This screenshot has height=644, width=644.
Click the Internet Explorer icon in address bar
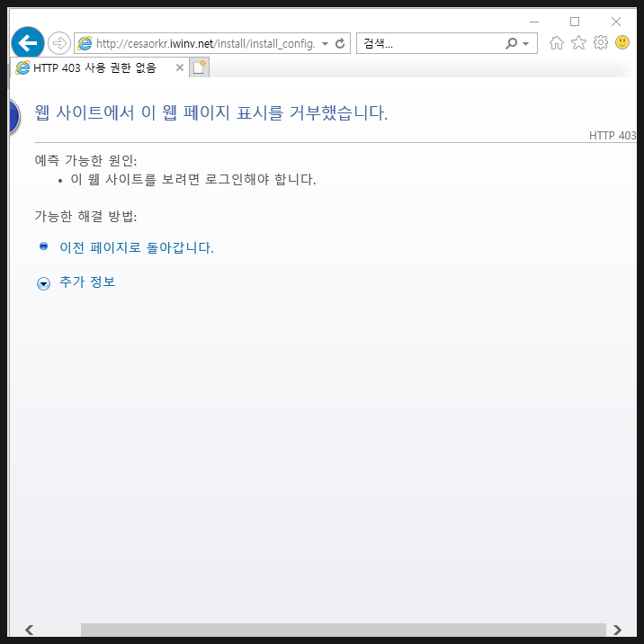(x=85, y=43)
